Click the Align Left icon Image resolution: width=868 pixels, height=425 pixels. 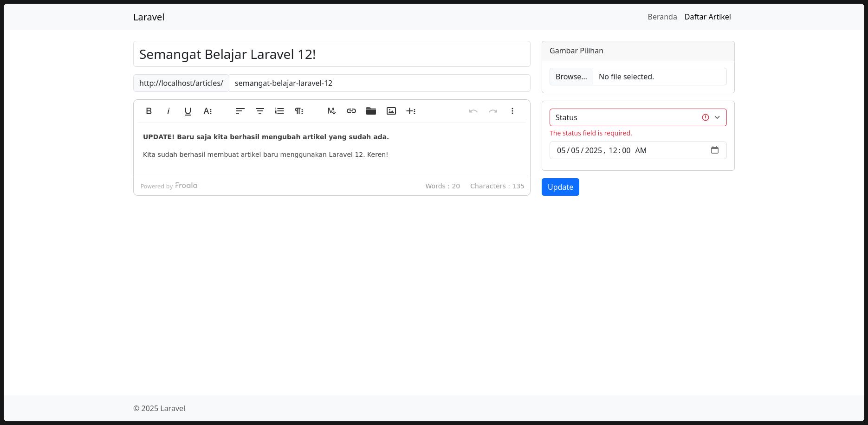(x=240, y=111)
